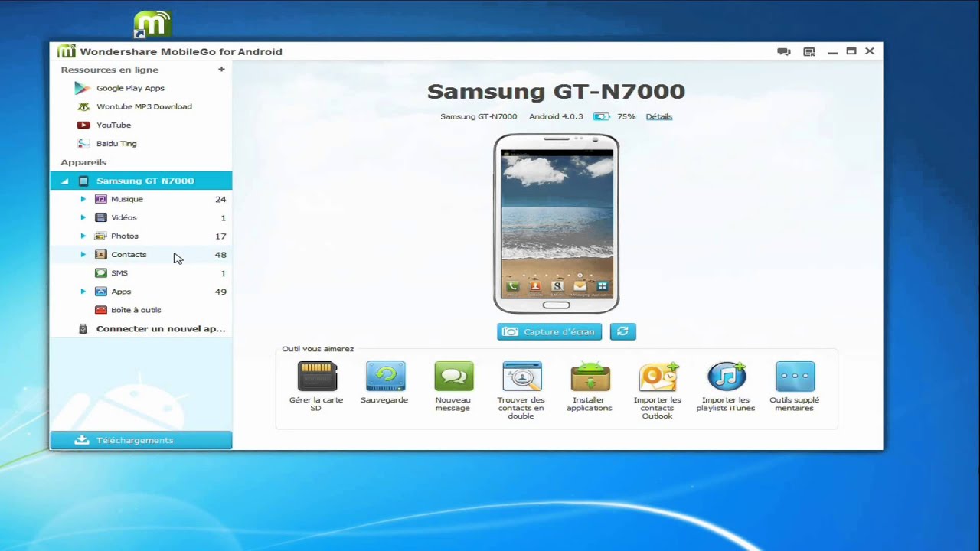The image size is (980, 551).
Task: Click the Contacts category icon
Action: point(100,254)
